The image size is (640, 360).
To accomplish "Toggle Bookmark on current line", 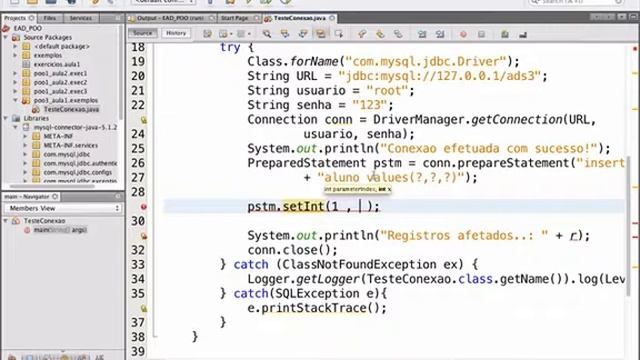I will click(398, 34).
